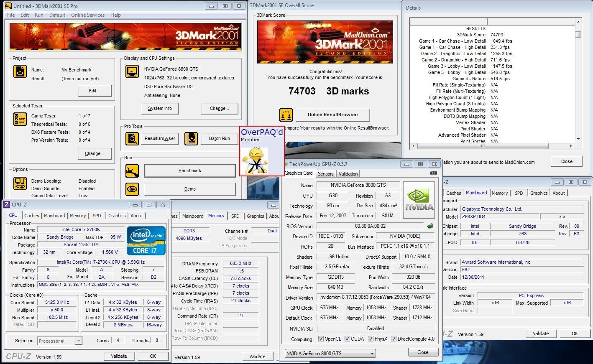The height and width of the screenshot is (364, 593).
Task: Toggle the CUDA checkbox in GPU-Z
Action: [347, 339]
